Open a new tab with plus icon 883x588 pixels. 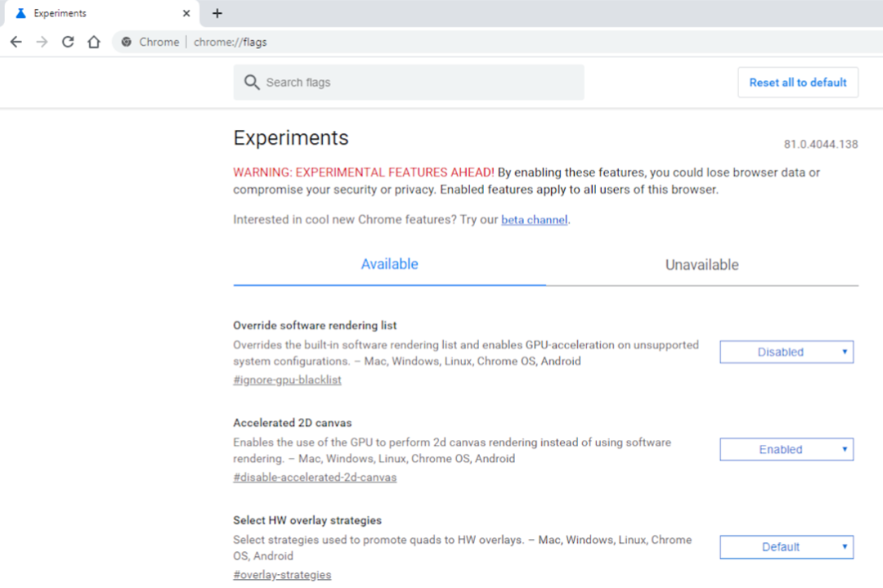pyautogui.click(x=217, y=13)
